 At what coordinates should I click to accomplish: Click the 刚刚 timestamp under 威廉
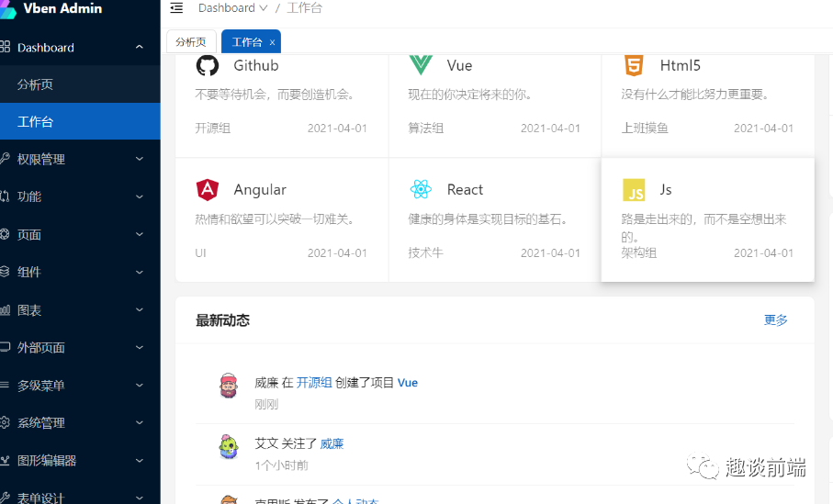click(x=266, y=404)
